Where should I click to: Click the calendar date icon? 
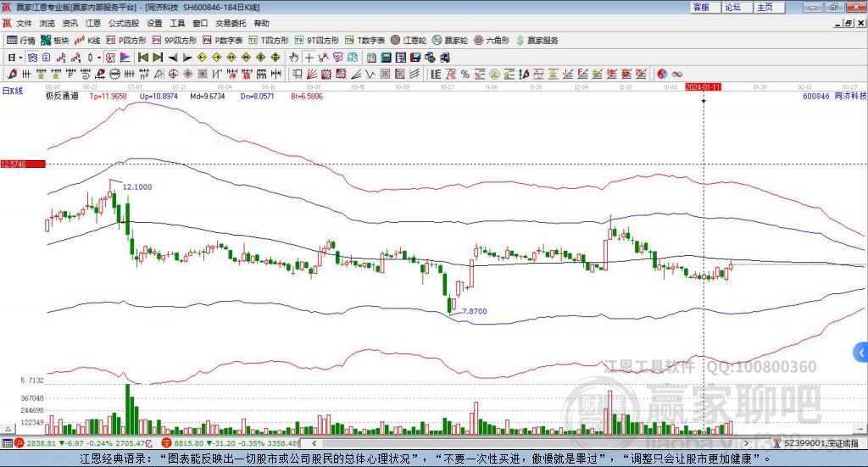371,58
